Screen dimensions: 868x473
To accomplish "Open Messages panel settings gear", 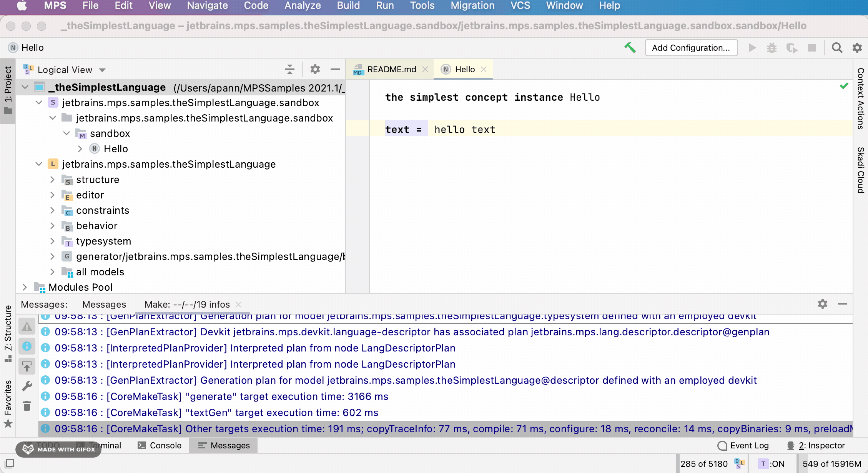I will (x=823, y=304).
